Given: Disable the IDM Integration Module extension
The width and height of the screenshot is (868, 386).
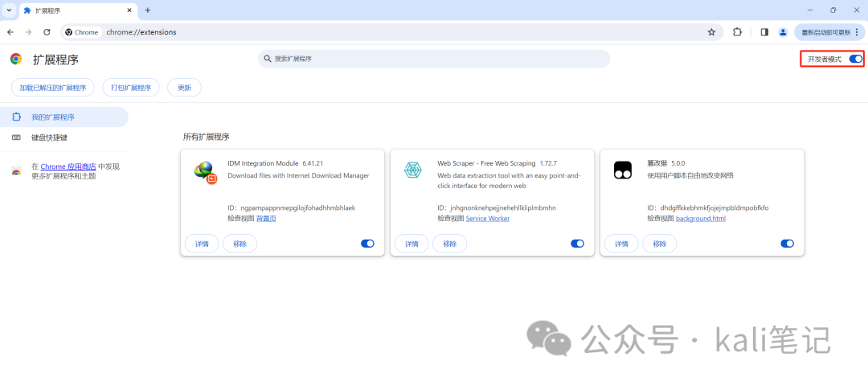Looking at the screenshot, I should [x=367, y=244].
